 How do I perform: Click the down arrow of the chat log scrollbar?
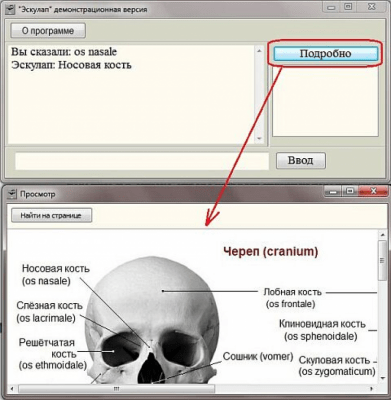coord(259,139)
